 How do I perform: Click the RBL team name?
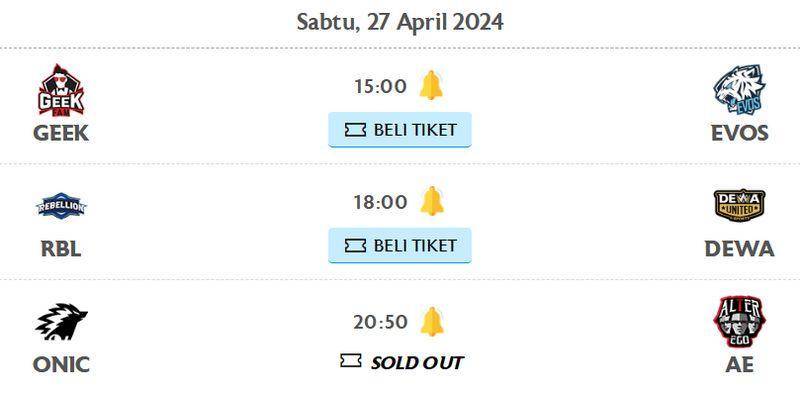click(61, 249)
